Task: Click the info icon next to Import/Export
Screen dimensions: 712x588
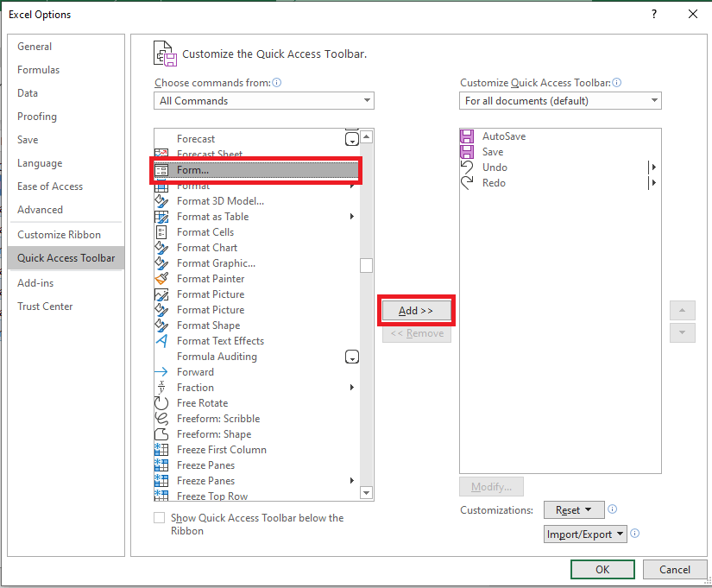Action: tap(635, 533)
